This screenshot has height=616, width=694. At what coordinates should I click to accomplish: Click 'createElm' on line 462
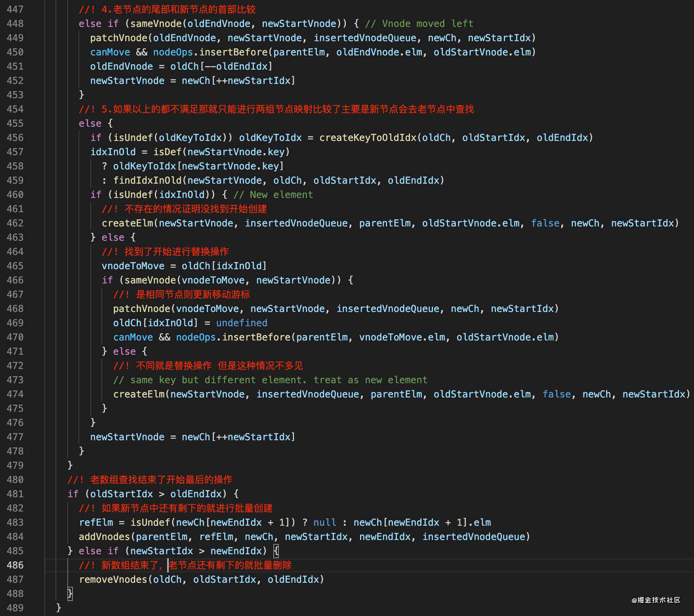tap(127, 223)
